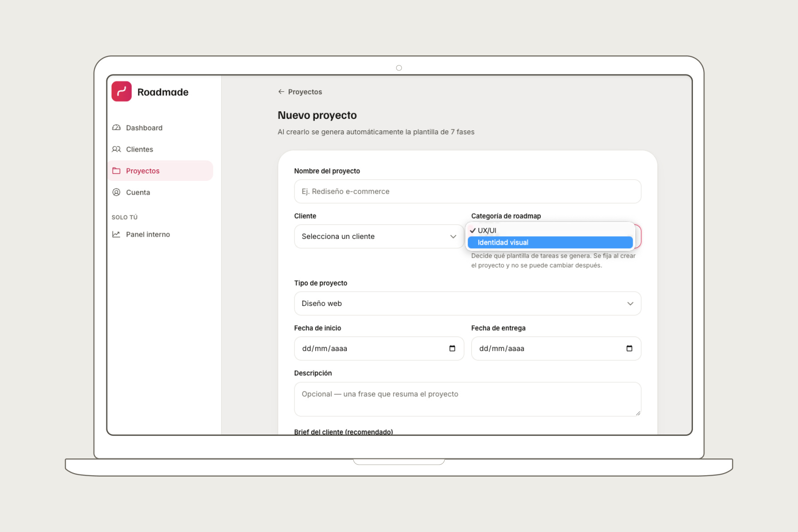Click the Fecha de inicio date field

pos(379,348)
